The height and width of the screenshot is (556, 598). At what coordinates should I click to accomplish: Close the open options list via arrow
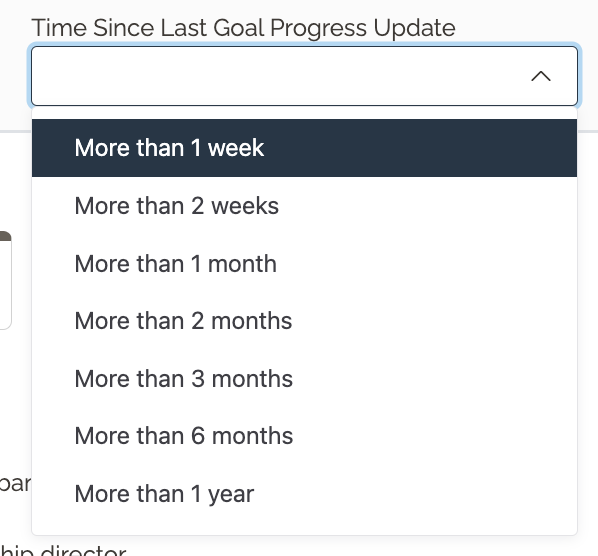541,76
